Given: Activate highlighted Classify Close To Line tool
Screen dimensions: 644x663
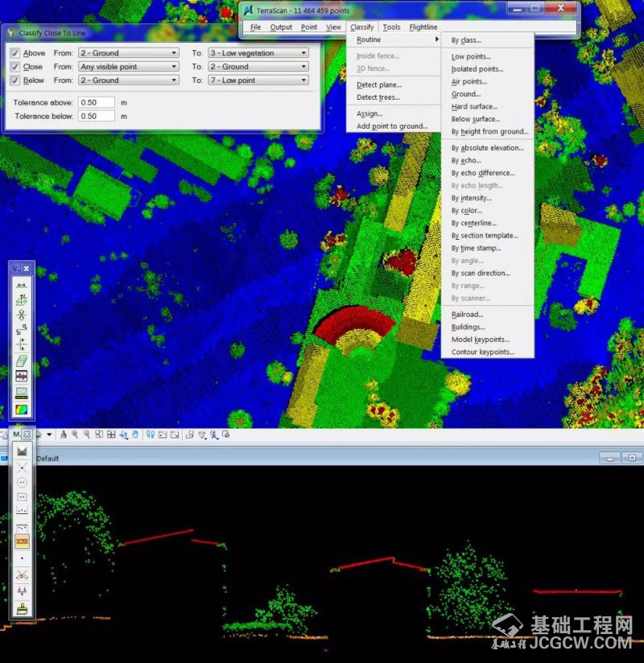Looking at the screenshot, I should point(22,542).
